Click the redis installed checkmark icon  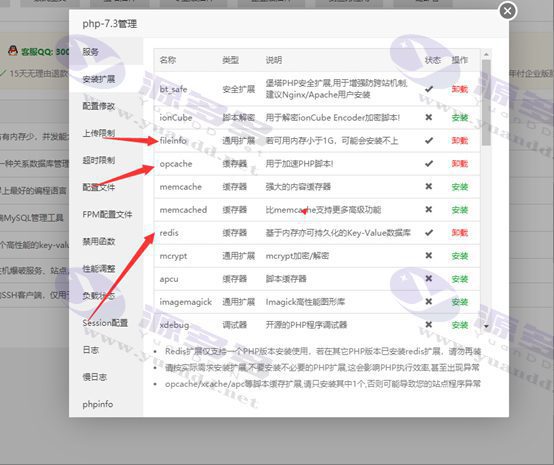pos(429,232)
